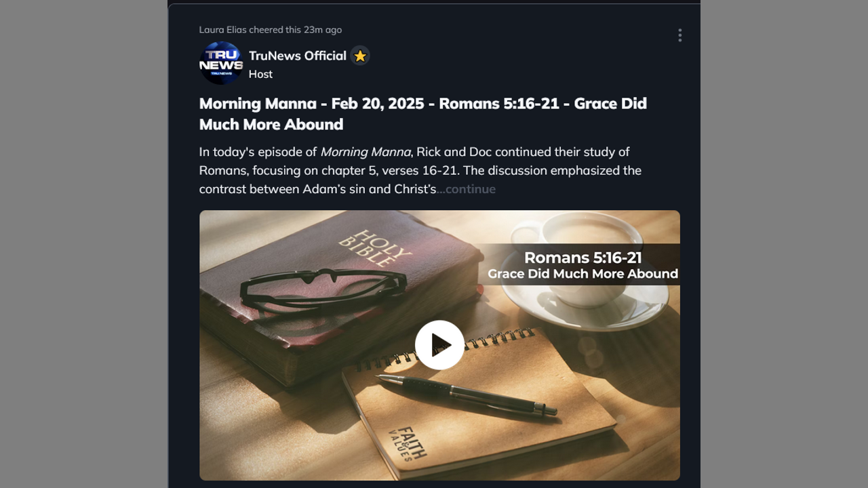Click the Grace Did Much More Abound caption line
This screenshot has height=488, width=868.
pos(583,274)
